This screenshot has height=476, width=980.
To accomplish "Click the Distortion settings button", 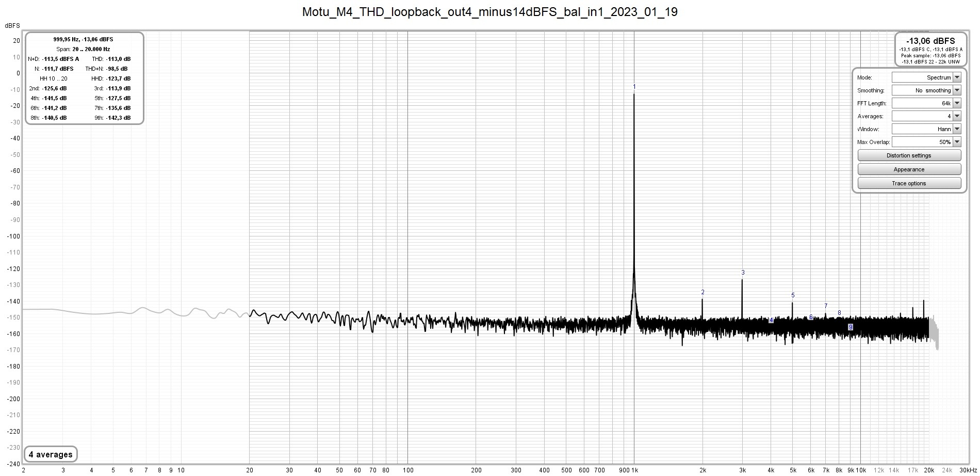I will [909, 155].
